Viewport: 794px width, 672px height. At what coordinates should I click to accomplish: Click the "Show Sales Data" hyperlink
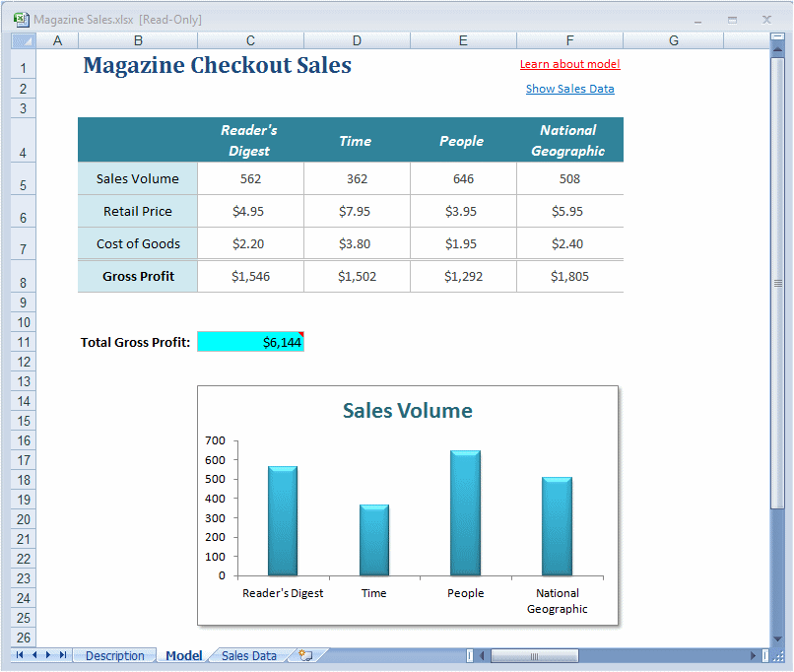(x=569, y=88)
